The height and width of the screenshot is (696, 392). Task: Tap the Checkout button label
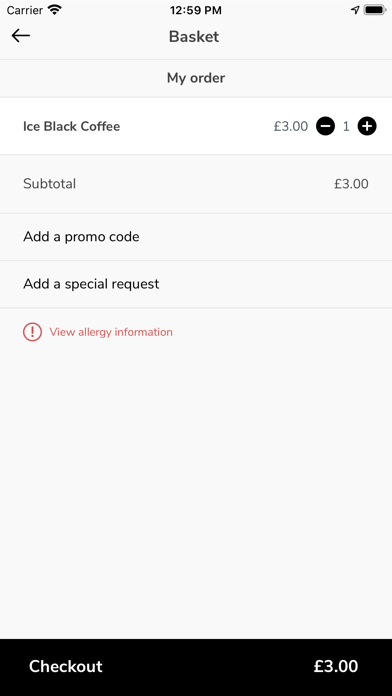66,666
